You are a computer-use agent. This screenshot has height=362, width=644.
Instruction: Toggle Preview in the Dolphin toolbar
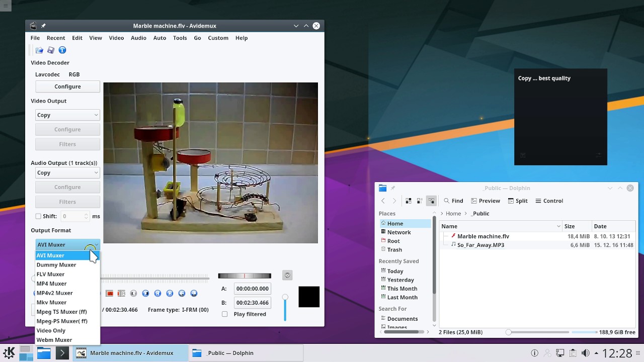[485, 201]
